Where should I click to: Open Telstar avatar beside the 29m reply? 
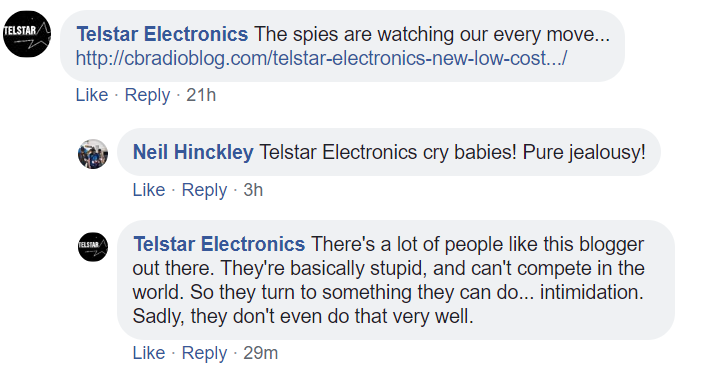[x=93, y=247]
